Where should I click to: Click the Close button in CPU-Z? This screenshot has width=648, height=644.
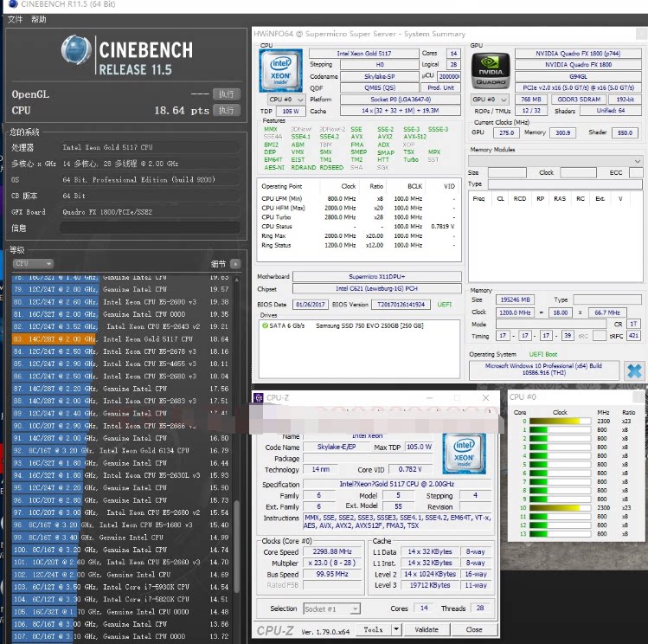click(x=474, y=629)
